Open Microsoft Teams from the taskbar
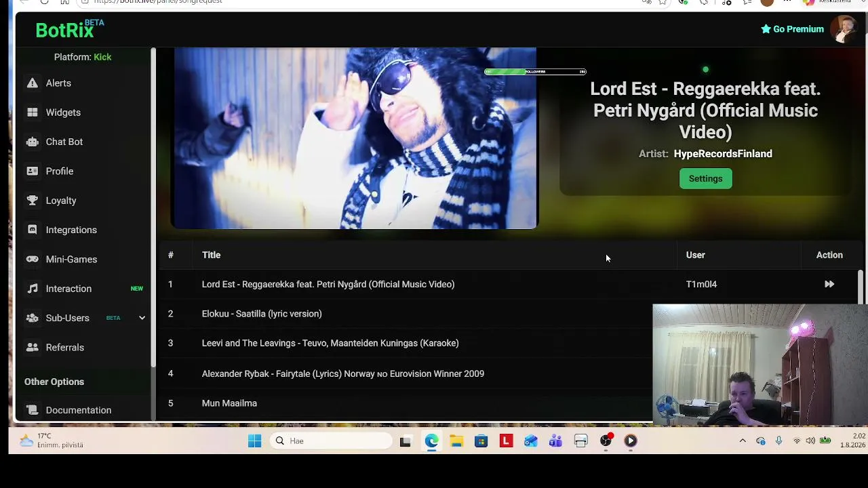The width and height of the screenshot is (868, 488). [555, 441]
